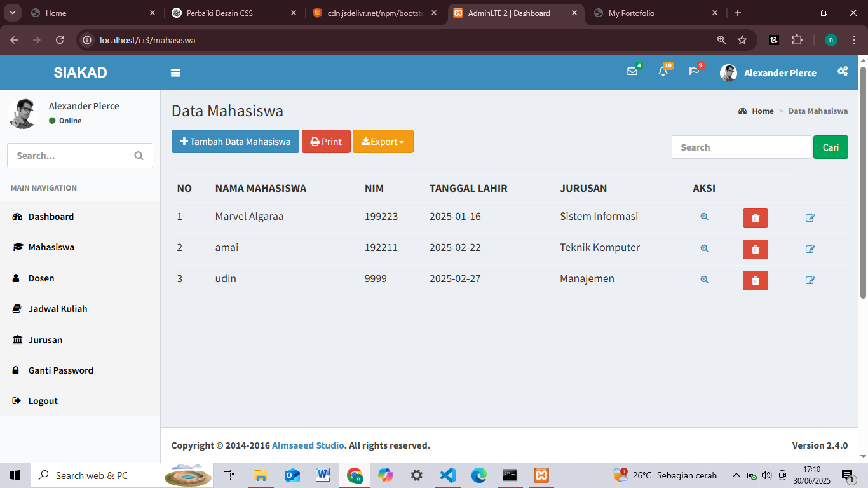
Task: Click the hamburger sidebar toggle icon
Action: (175, 73)
